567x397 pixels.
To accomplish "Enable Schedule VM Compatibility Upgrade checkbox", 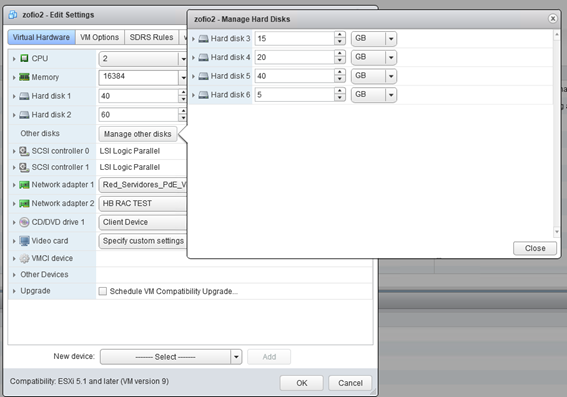I will pyautogui.click(x=103, y=291).
